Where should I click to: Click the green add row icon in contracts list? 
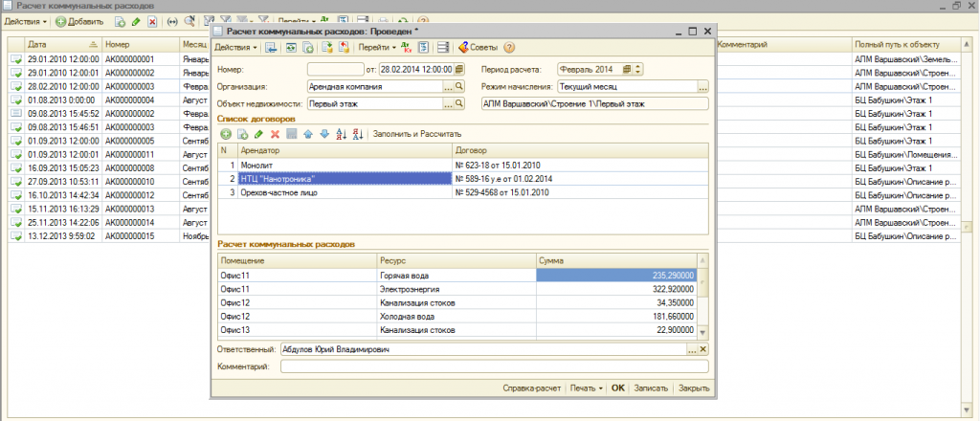pos(226,134)
